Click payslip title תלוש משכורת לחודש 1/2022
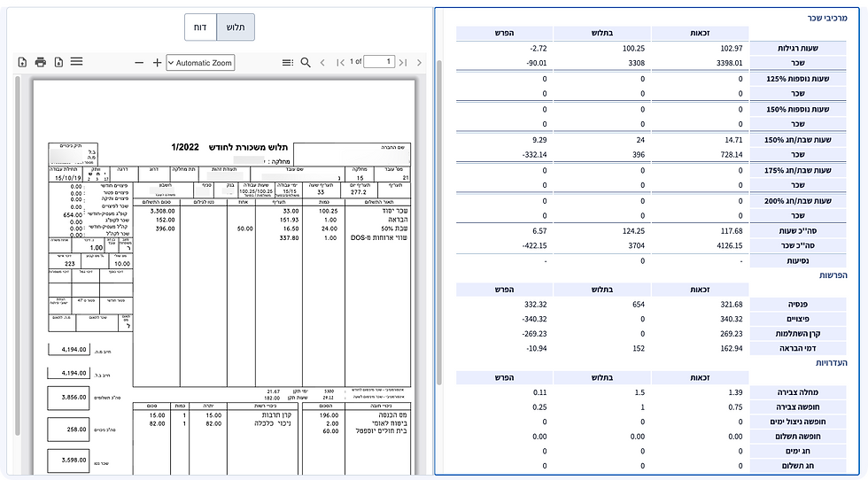The image size is (868, 480). tap(229, 147)
